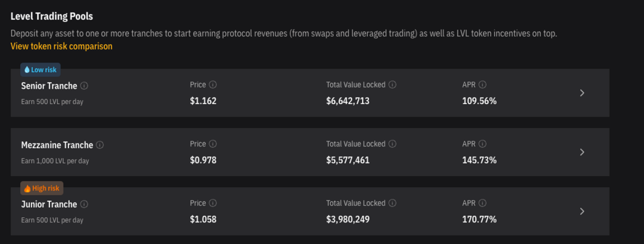Click info icon next to Senior Tranche

click(x=84, y=86)
